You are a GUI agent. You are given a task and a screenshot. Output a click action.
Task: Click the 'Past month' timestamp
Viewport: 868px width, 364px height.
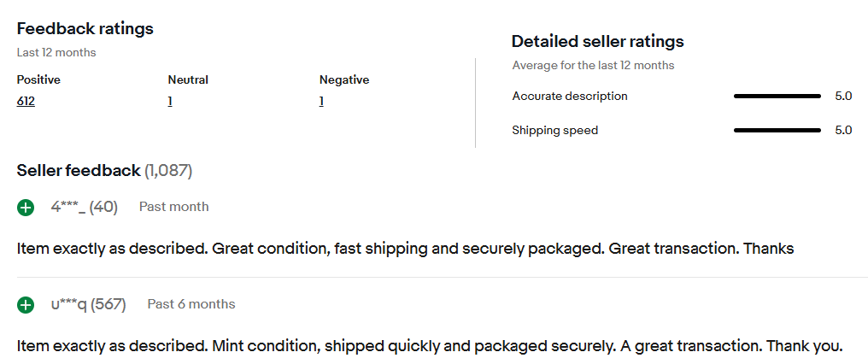tap(173, 207)
